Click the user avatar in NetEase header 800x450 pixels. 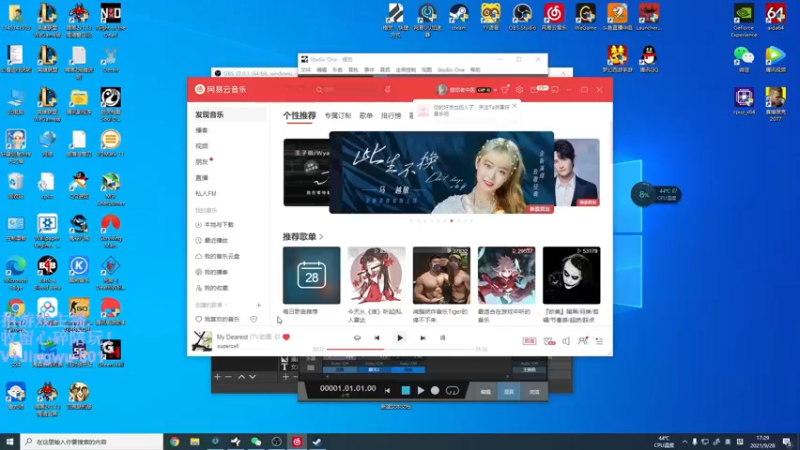click(x=442, y=90)
